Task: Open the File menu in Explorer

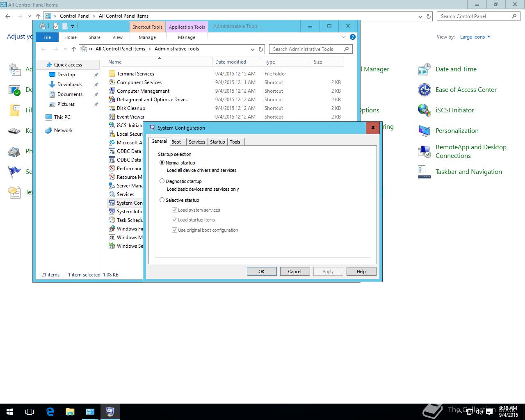Action: [x=47, y=37]
